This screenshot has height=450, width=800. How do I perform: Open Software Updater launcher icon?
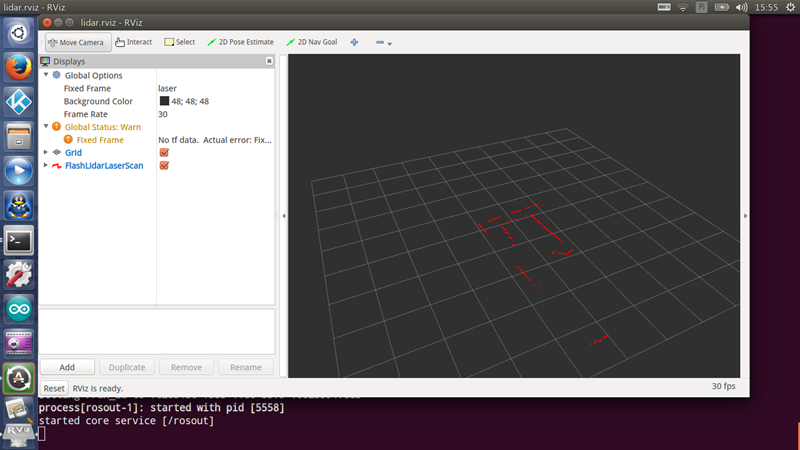[x=18, y=378]
